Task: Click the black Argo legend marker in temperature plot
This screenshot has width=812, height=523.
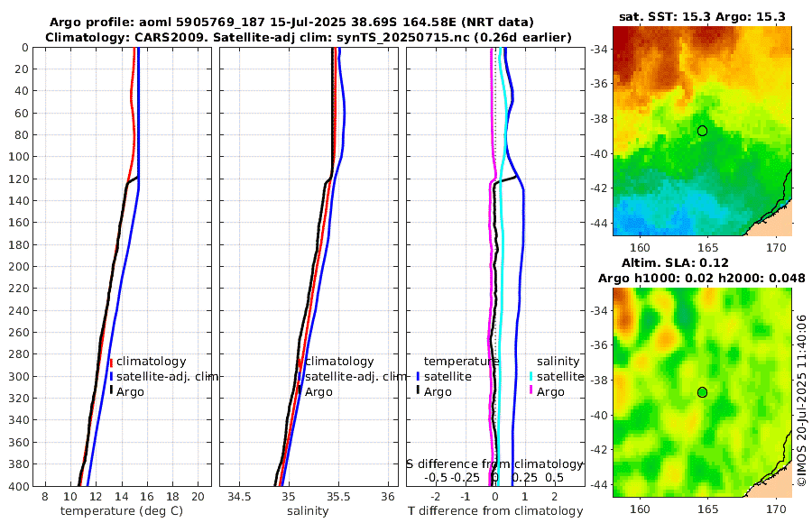Action: tap(111, 391)
